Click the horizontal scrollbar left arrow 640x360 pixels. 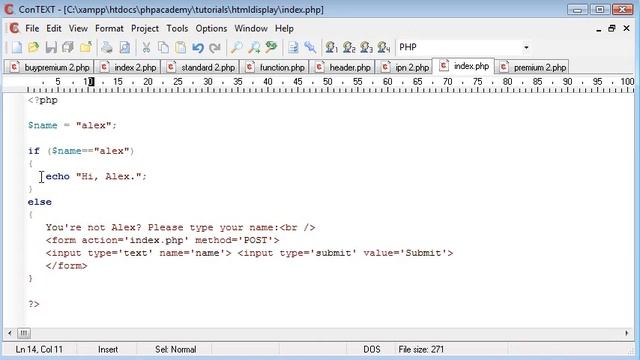10,333
